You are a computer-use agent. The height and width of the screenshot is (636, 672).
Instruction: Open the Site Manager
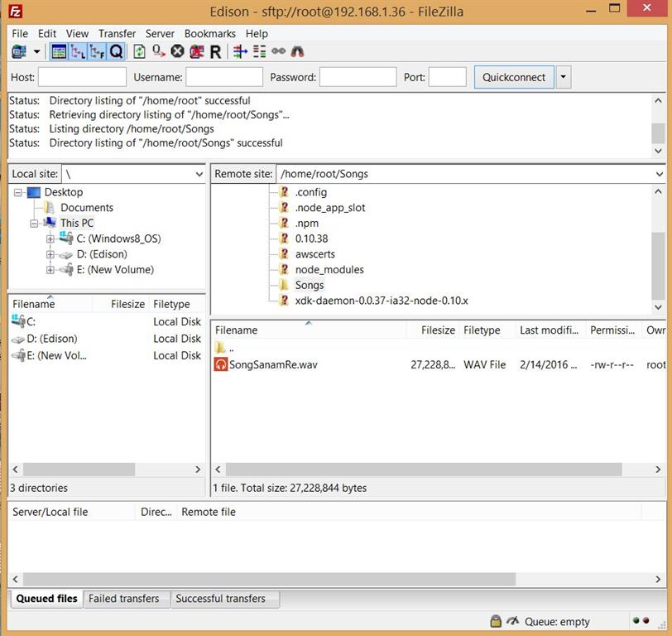[17, 51]
